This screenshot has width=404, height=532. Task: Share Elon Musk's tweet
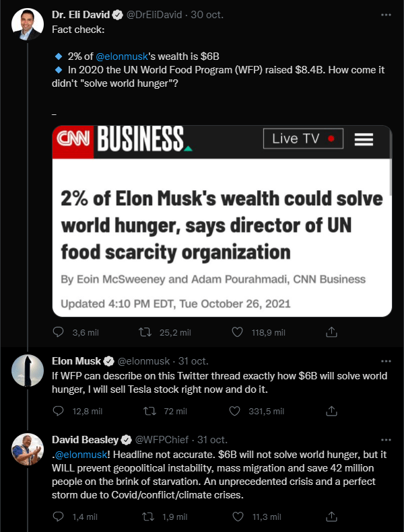[331, 411]
